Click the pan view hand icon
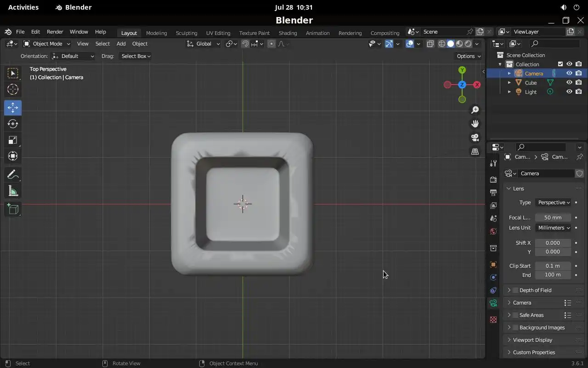588x368 pixels. point(475,124)
